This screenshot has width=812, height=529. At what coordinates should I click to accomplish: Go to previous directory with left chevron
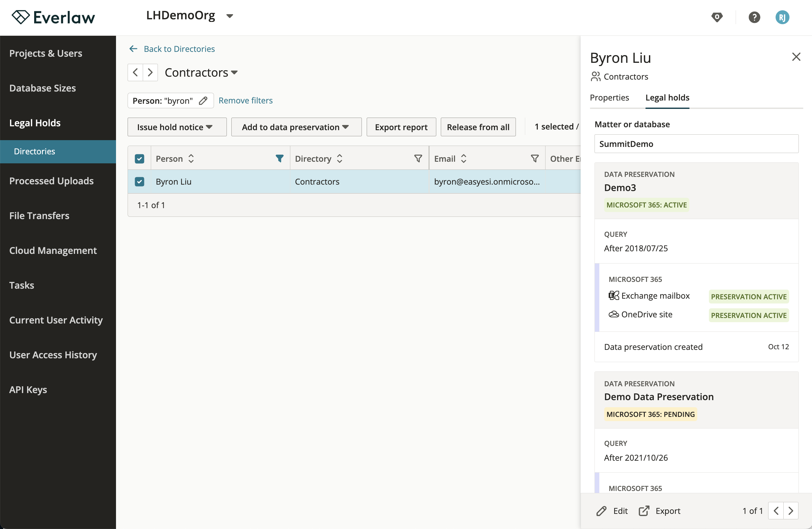(x=135, y=72)
